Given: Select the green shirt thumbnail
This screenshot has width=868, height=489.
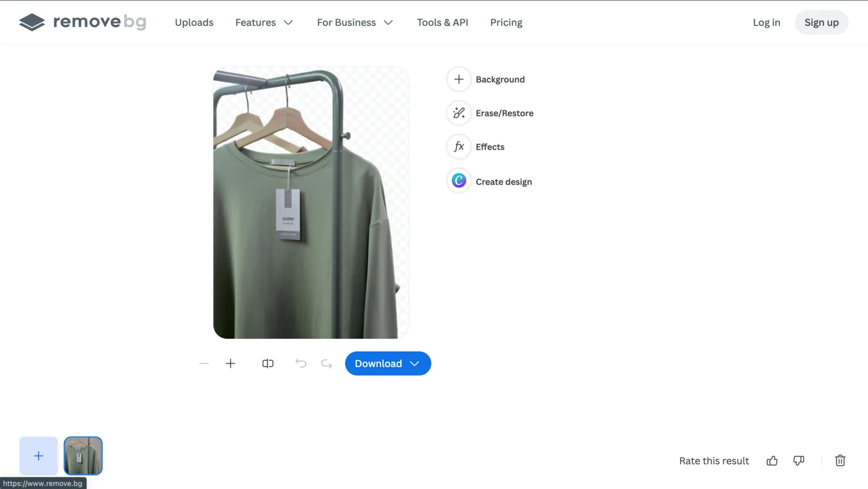Looking at the screenshot, I should point(83,455).
